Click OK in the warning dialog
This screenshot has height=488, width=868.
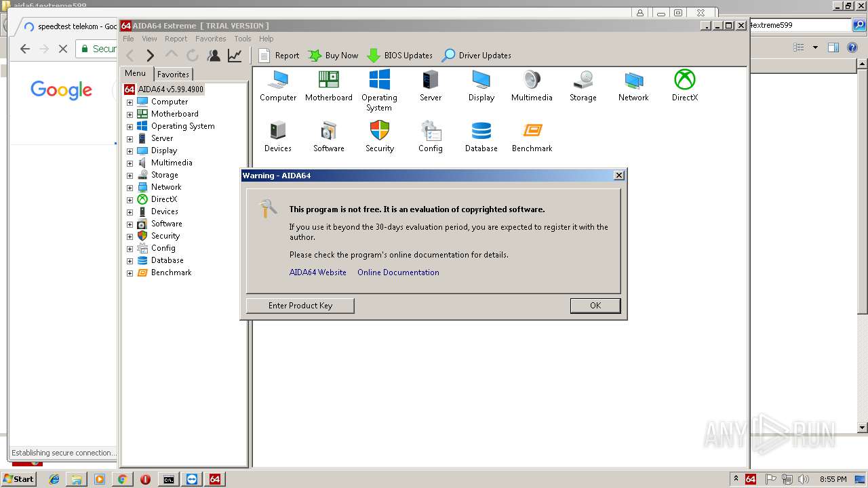(595, 306)
